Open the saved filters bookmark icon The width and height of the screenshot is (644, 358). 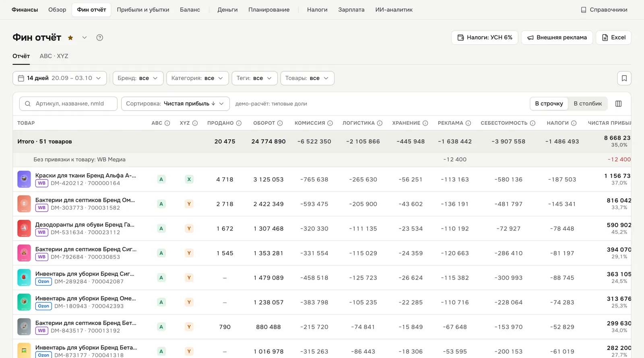624,78
